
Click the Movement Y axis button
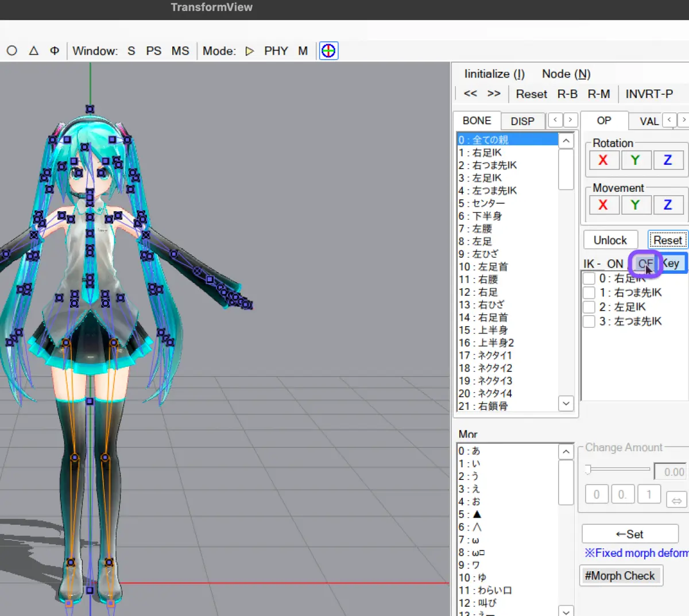(x=635, y=205)
